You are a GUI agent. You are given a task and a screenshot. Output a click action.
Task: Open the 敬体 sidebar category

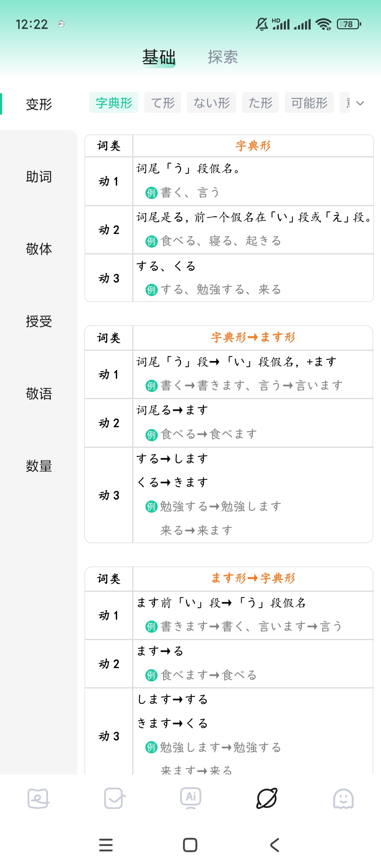(x=39, y=249)
